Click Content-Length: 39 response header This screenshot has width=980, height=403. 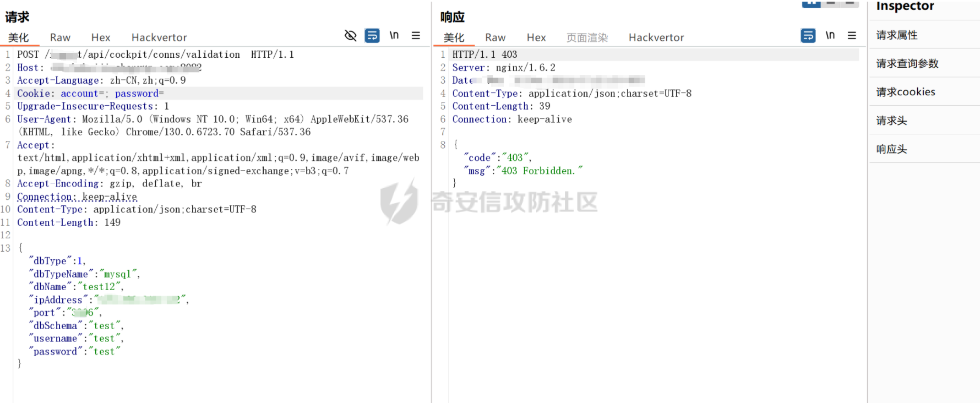[x=502, y=106]
